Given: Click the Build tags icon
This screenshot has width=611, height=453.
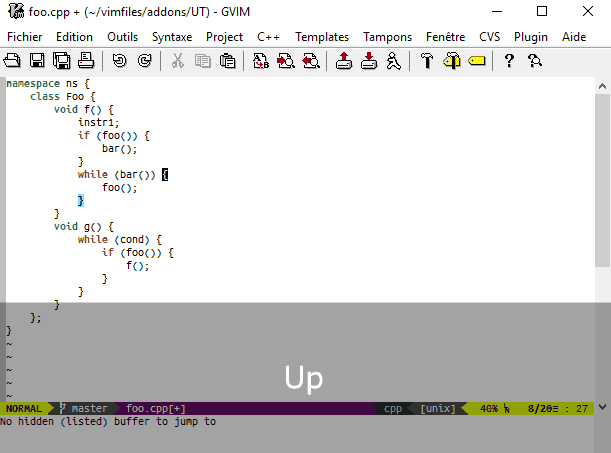Looking at the screenshot, I should point(452,61).
